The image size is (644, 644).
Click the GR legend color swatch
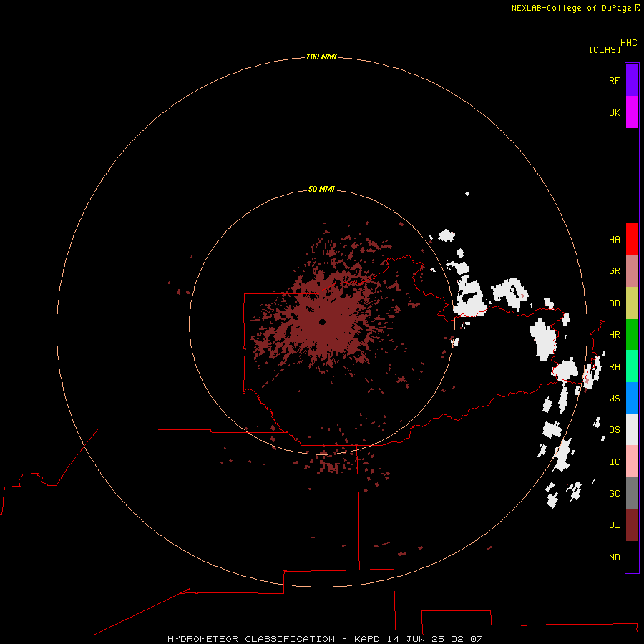[x=632, y=270]
